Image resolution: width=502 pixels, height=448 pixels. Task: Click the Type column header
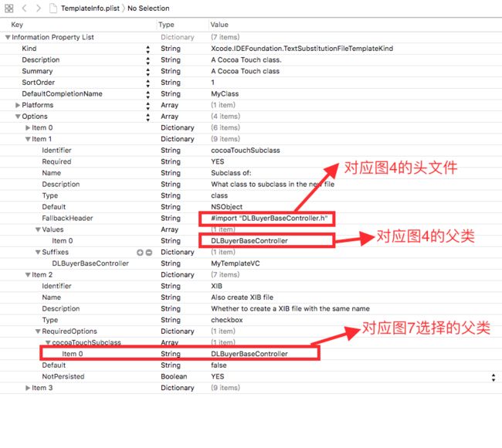(x=166, y=25)
